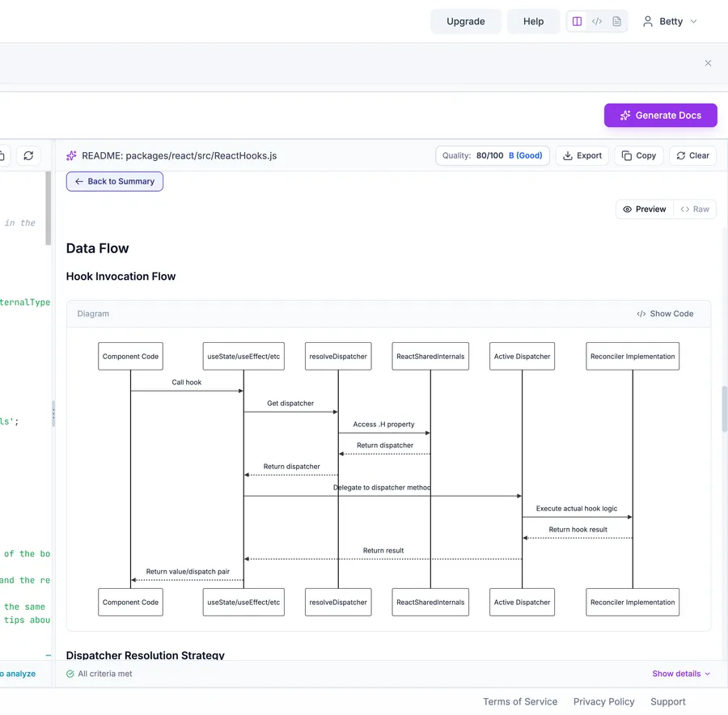Click the Generate Docs button
Screen dimensions: 728x715
click(660, 116)
